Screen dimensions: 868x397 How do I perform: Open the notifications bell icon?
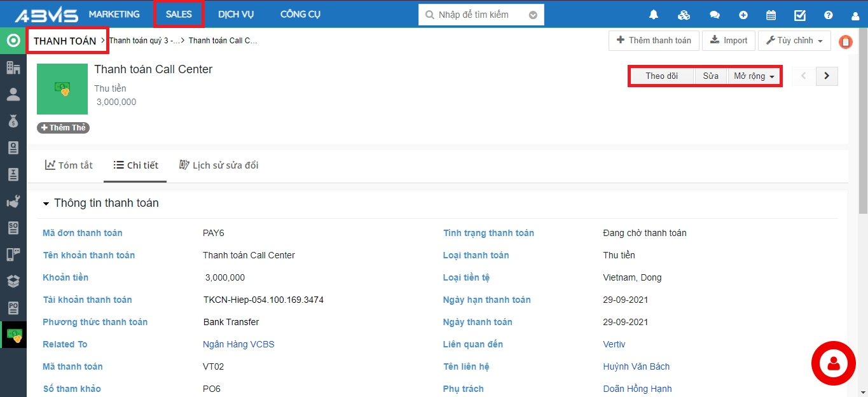pos(653,15)
